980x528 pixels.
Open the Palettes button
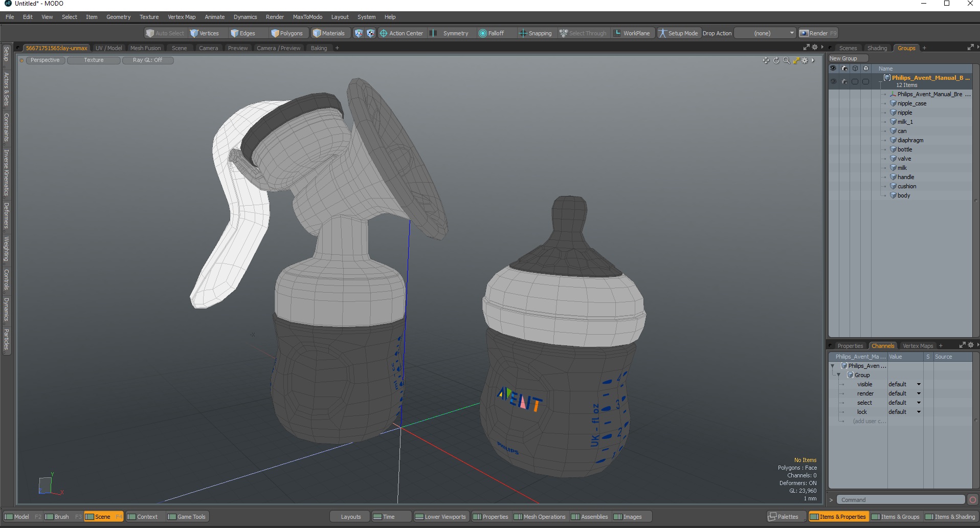786,517
